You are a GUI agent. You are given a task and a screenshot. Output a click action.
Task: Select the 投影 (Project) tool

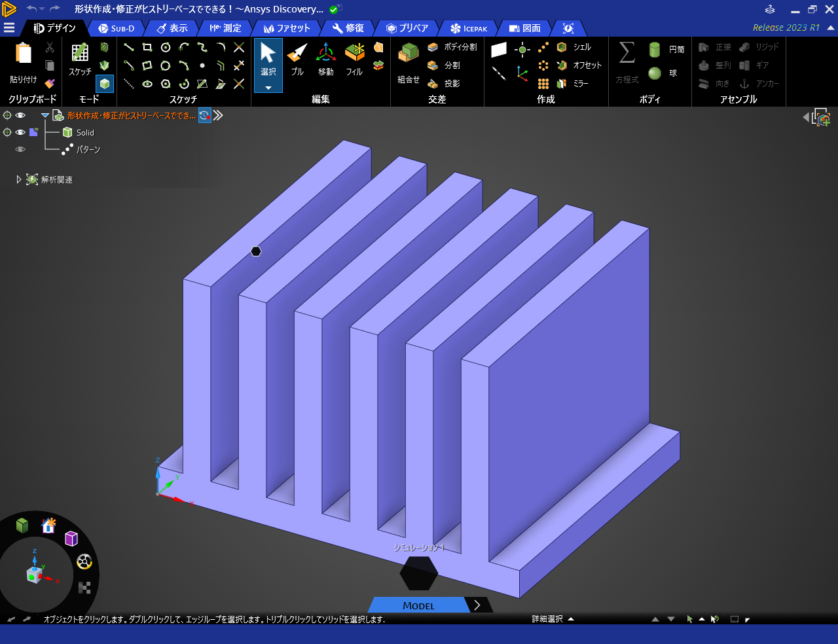point(444,84)
